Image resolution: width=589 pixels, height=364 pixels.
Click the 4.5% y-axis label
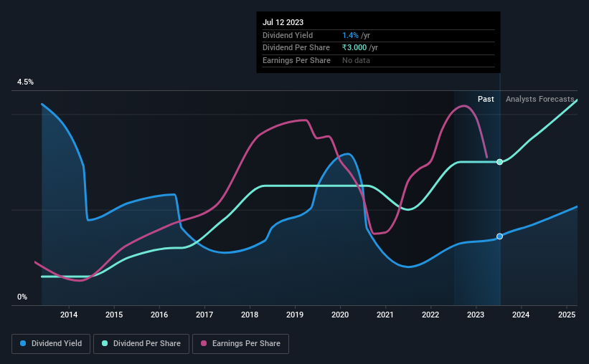(x=25, y=82)
